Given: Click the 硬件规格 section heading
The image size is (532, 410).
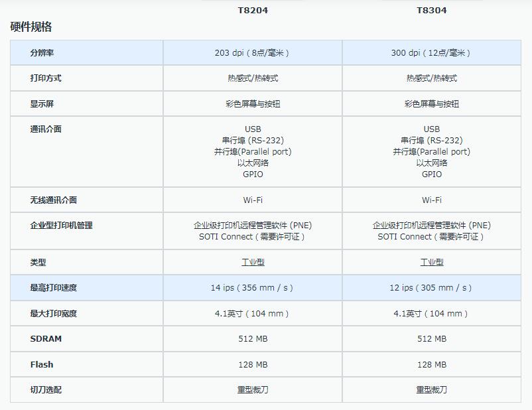Looking at the screenshot, I should tap(31, 28).
